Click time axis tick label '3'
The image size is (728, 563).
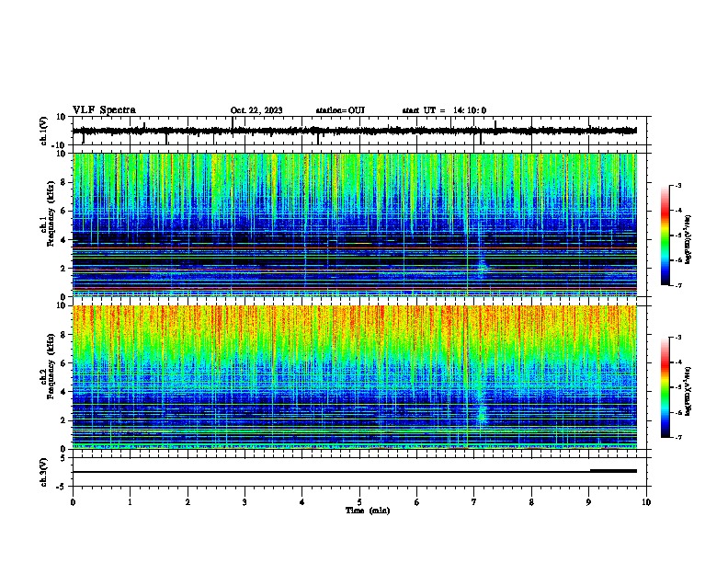pos(245,502)
